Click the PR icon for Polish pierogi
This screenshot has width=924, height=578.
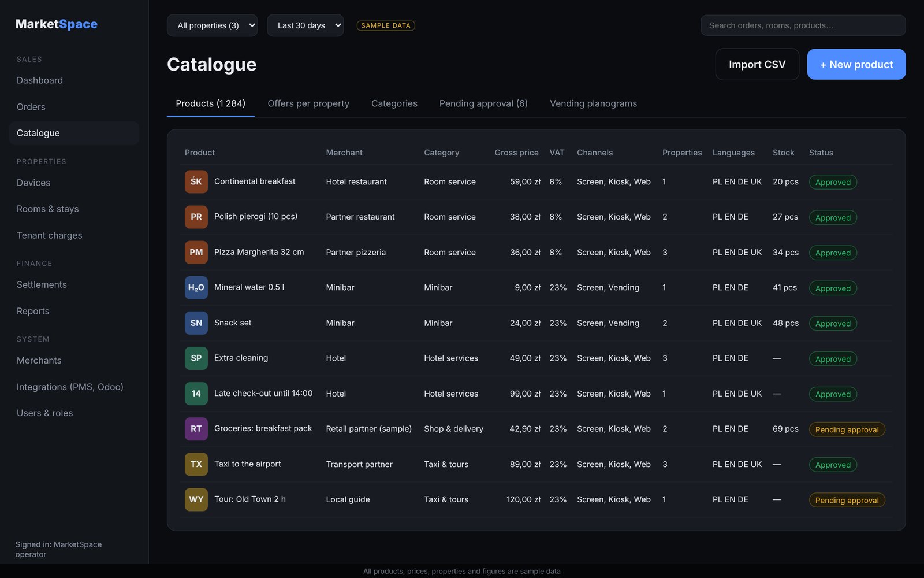click(x=196, y=217)
